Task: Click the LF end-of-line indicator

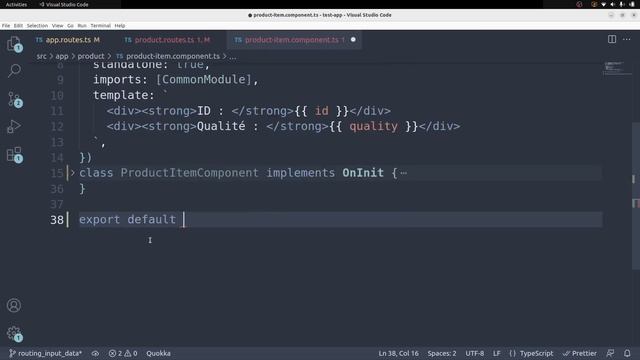Action: coord(496,353)
